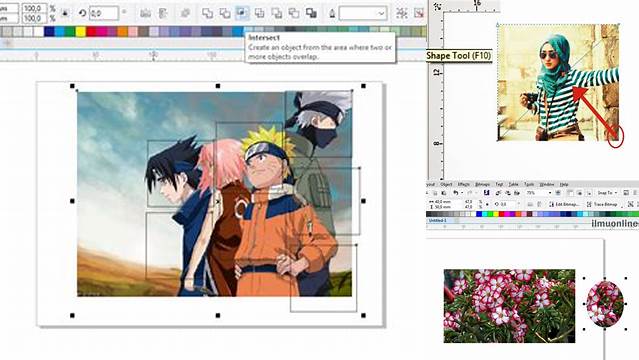Pick the green palette swatch in main window

click(x=70, y=31)
